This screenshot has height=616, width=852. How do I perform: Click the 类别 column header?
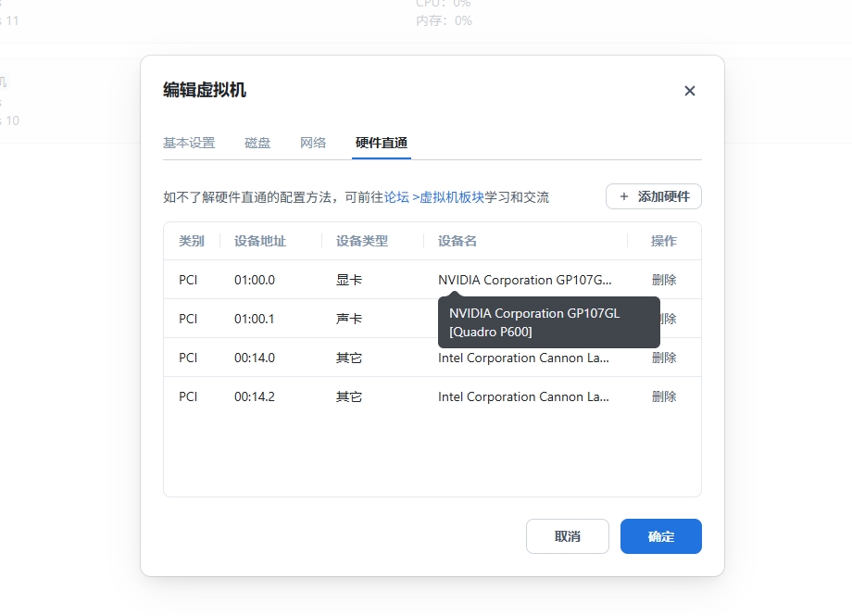point(192,241)
